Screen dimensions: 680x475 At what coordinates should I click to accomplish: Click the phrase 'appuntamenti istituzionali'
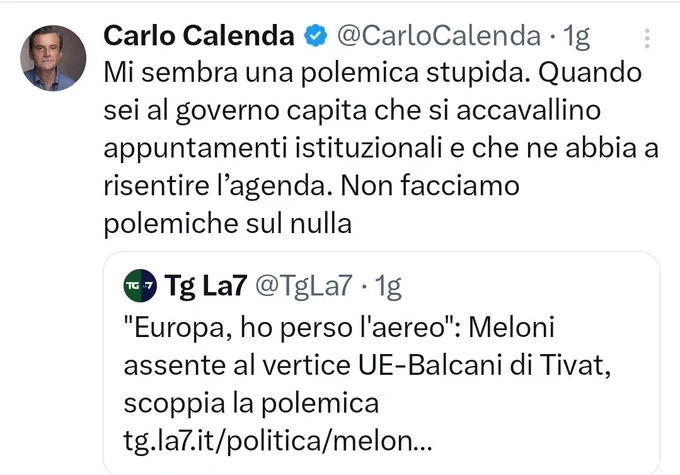click(273, 149)
